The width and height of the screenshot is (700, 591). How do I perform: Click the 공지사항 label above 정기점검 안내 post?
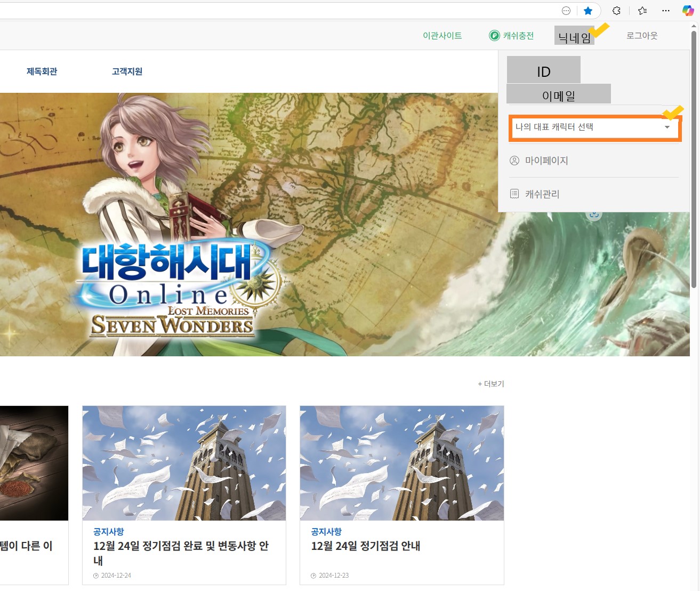click(x=326, y=532)
